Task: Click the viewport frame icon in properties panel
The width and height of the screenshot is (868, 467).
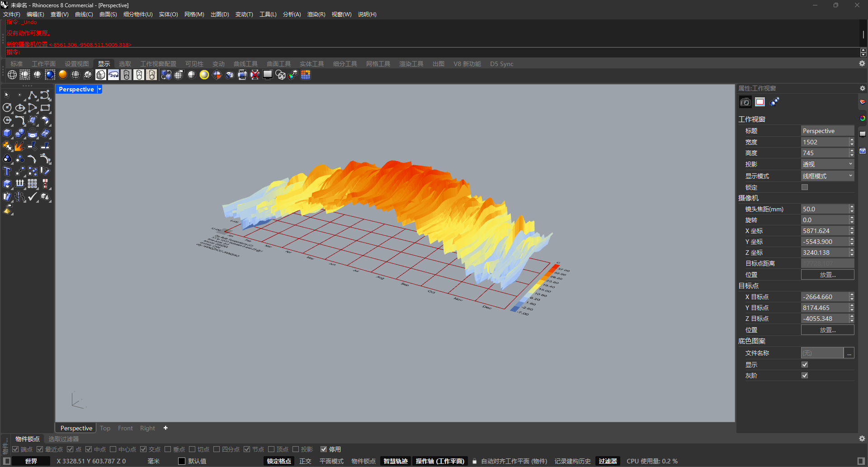Action: pos(760,102)
